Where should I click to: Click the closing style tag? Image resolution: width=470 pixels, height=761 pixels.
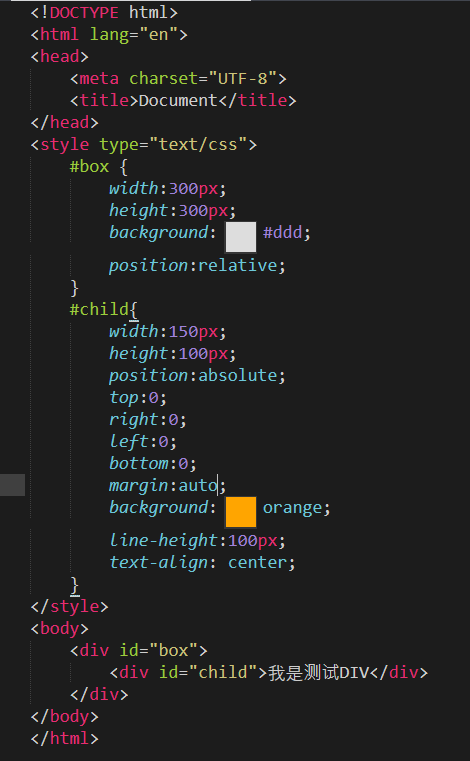point(69,607)
